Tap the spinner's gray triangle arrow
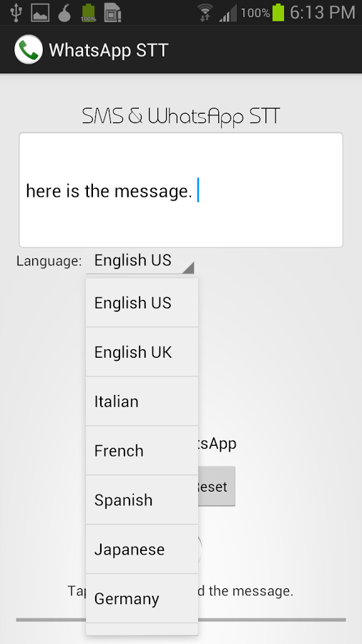 [188, 268]
